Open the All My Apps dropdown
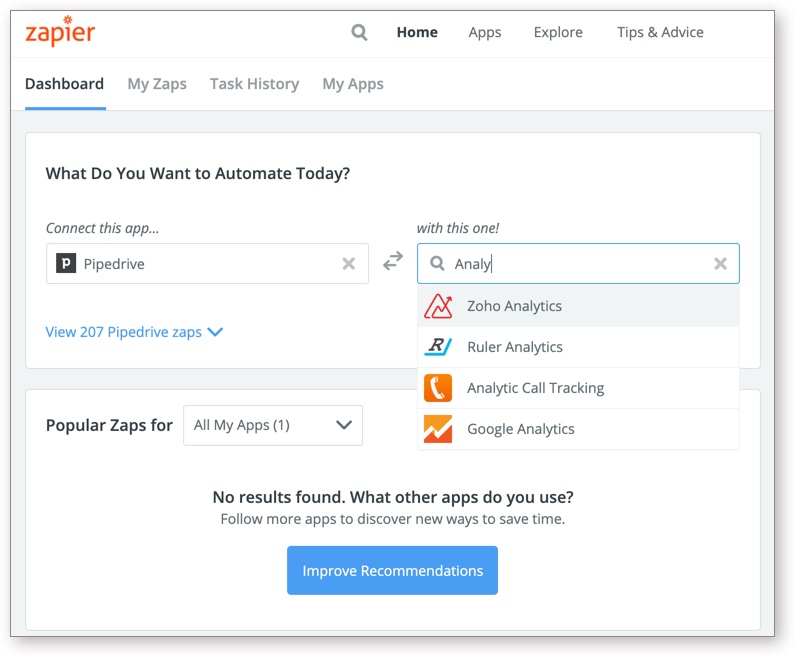This screenshot has height=657, width=795. (x=273, y=425)
